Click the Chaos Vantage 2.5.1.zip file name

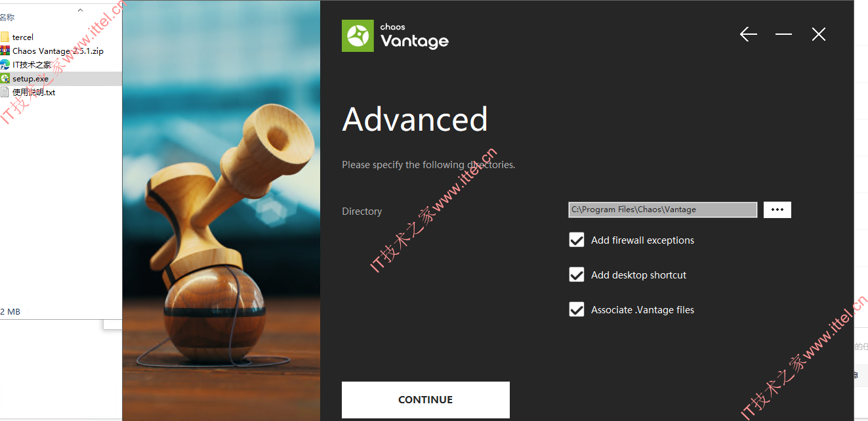pyautogui.click(x=58, y=51)
